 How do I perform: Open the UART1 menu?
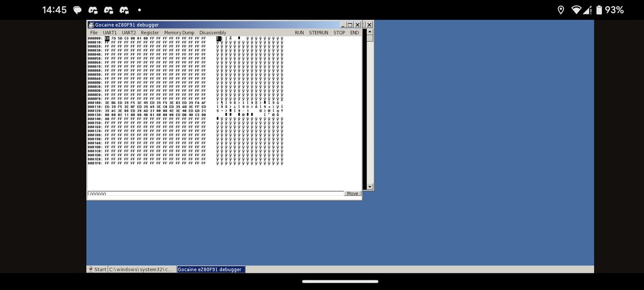109,33
